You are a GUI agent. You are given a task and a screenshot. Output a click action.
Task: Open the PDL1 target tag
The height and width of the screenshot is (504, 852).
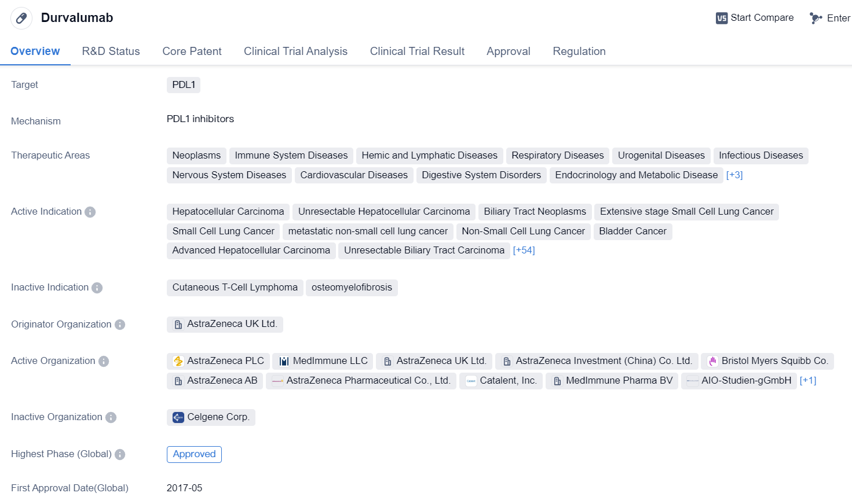[x=184, y=84]
